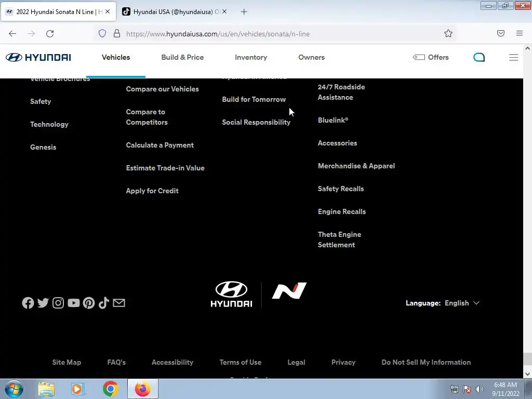Open Merchandise & Apparel link
This screenshot has height=399, width=532.
point(356,166)
